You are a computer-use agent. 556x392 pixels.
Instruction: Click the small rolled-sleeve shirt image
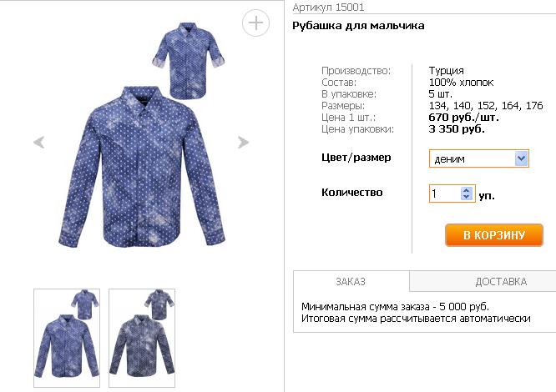coord(189,60)
